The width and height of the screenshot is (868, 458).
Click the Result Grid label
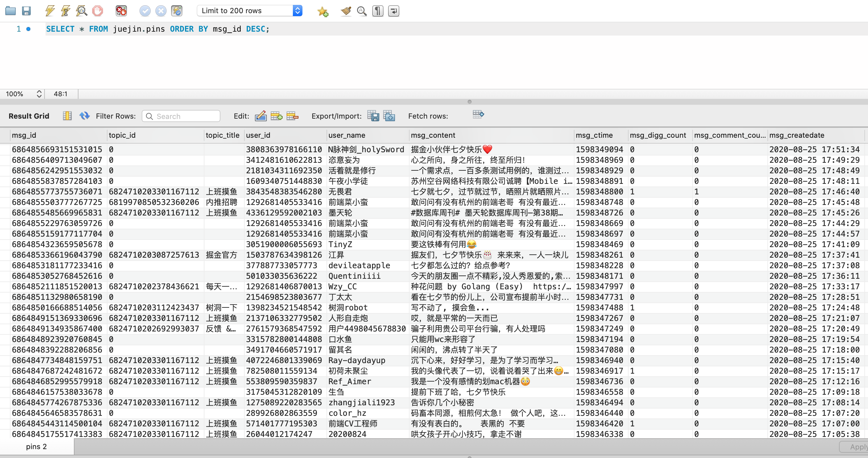pos(29,116)
